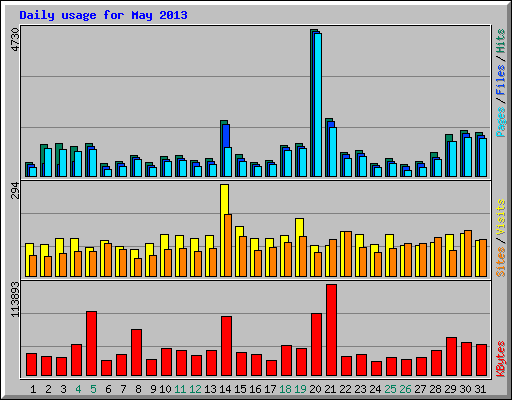
Task: Click green weekend day label 18
Action: coord(285,389)
